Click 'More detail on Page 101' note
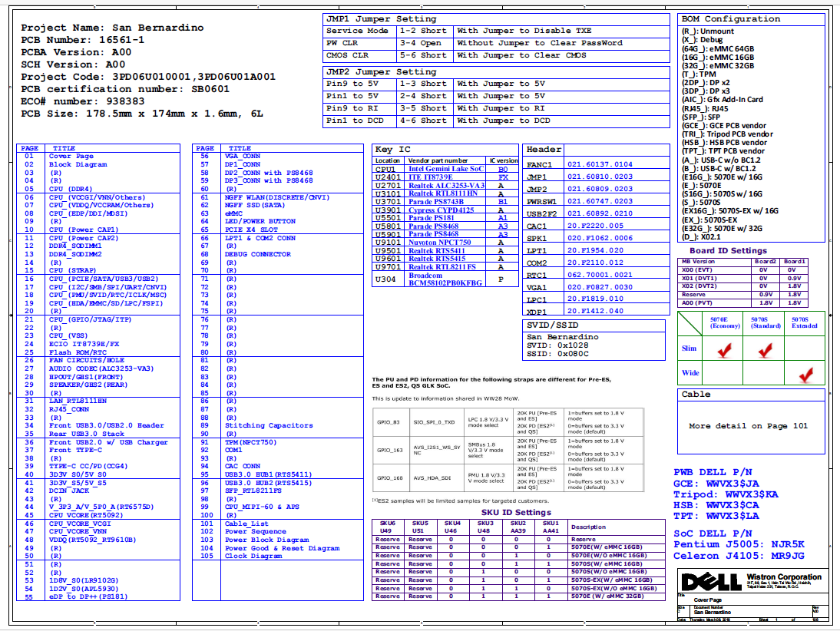840x631 pixels. pos(749,426)
